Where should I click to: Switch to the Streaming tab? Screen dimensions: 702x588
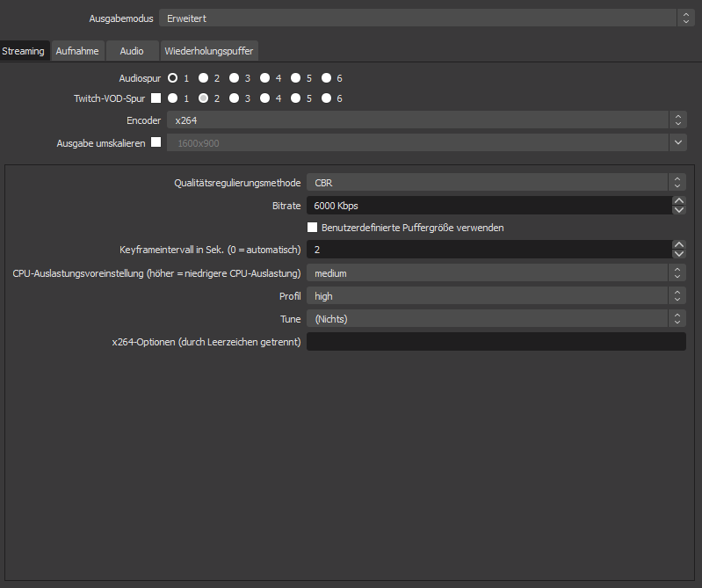click(23, 51)
